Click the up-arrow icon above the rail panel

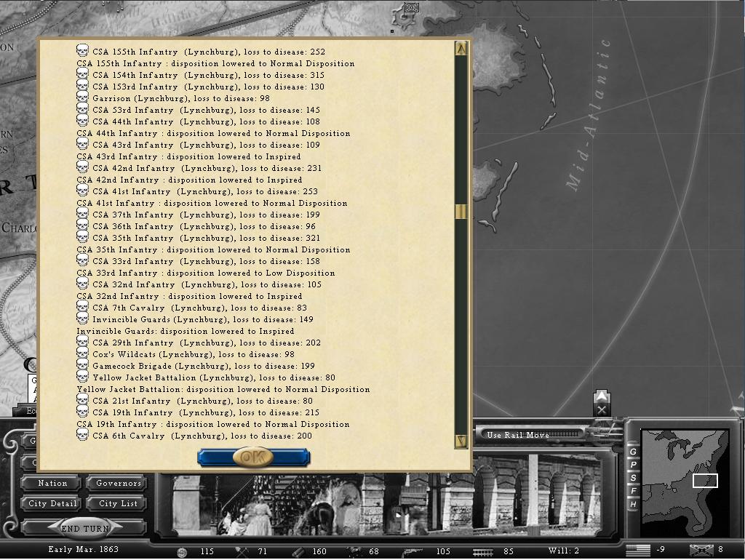pyautogui.click(x=602, y=396)
